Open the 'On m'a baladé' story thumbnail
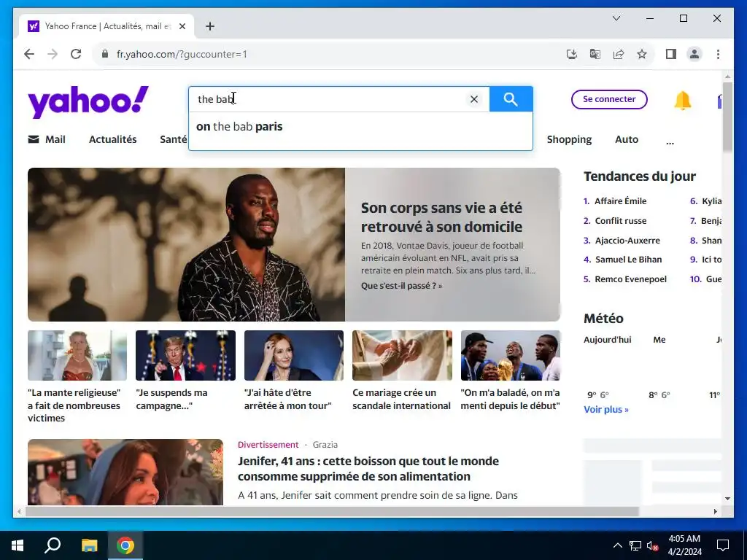This screenshot has width=747, height=560. [x=510, y=355]
